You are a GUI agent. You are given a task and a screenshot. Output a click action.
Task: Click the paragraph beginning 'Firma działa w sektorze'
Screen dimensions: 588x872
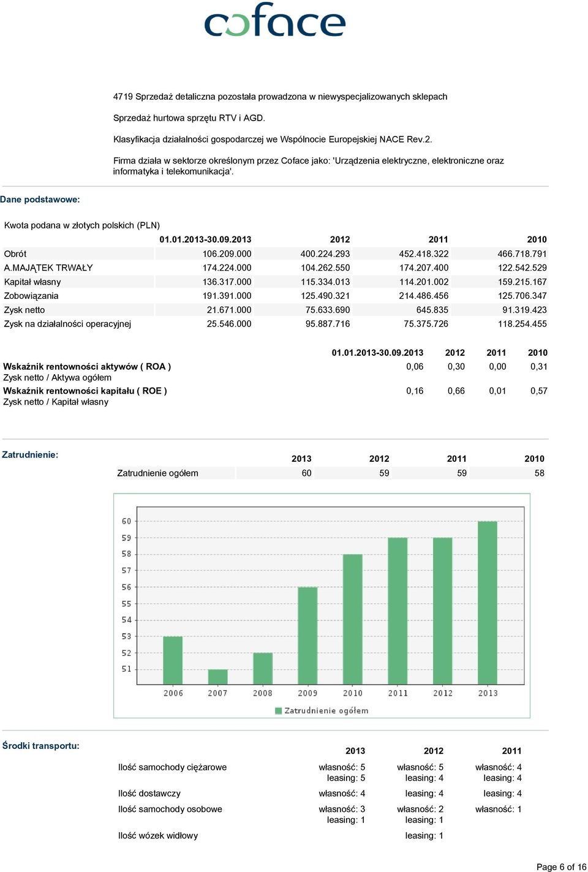(309, 166)
